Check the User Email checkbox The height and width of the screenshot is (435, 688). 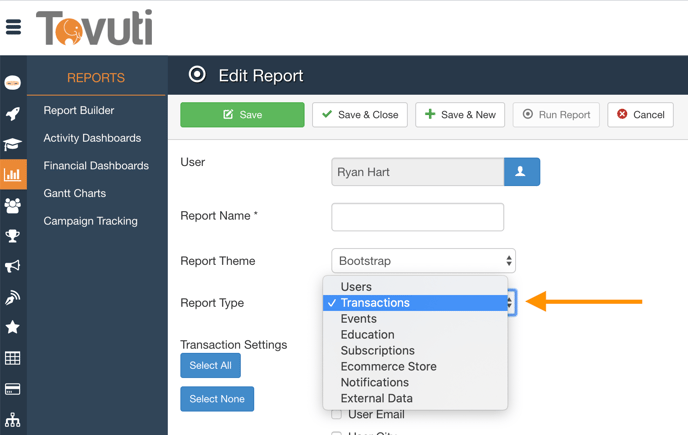[337, 414]
